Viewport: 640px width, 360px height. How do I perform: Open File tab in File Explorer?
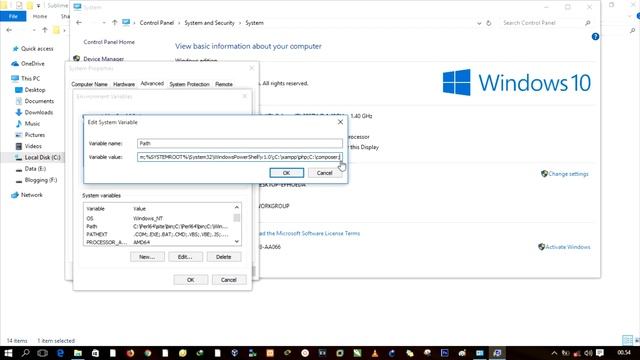[x=13, y=16]
